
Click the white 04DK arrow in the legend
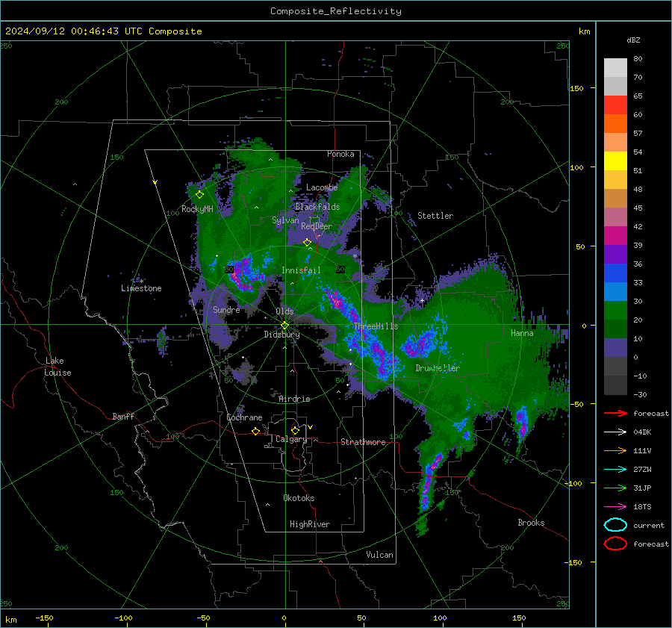615,432
